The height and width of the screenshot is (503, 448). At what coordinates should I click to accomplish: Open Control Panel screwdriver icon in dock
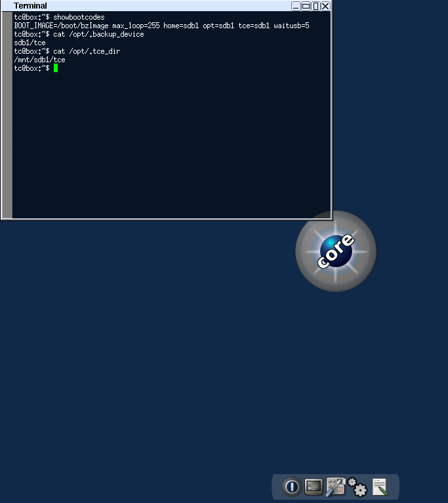click(335, 487)
